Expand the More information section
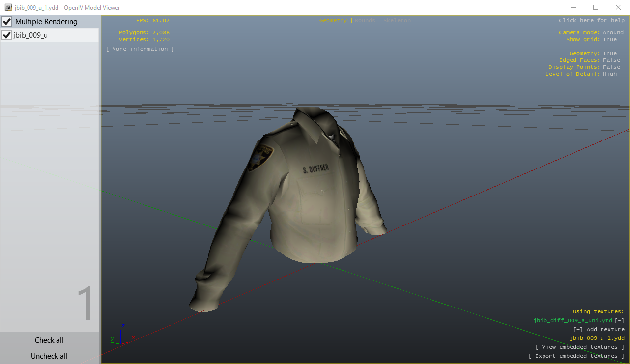Viewport: 630px width, 364px height. coord(140,49)
